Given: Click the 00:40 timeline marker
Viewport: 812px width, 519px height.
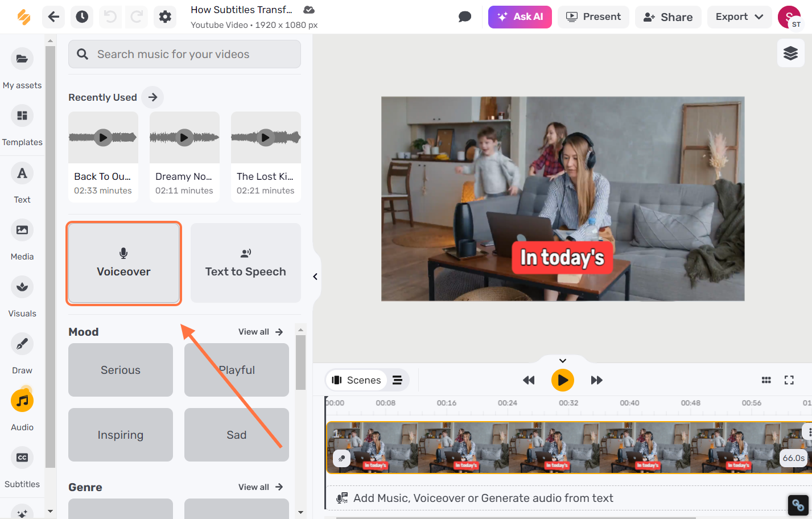Looking at the screenshot, I should coord(629,403).
